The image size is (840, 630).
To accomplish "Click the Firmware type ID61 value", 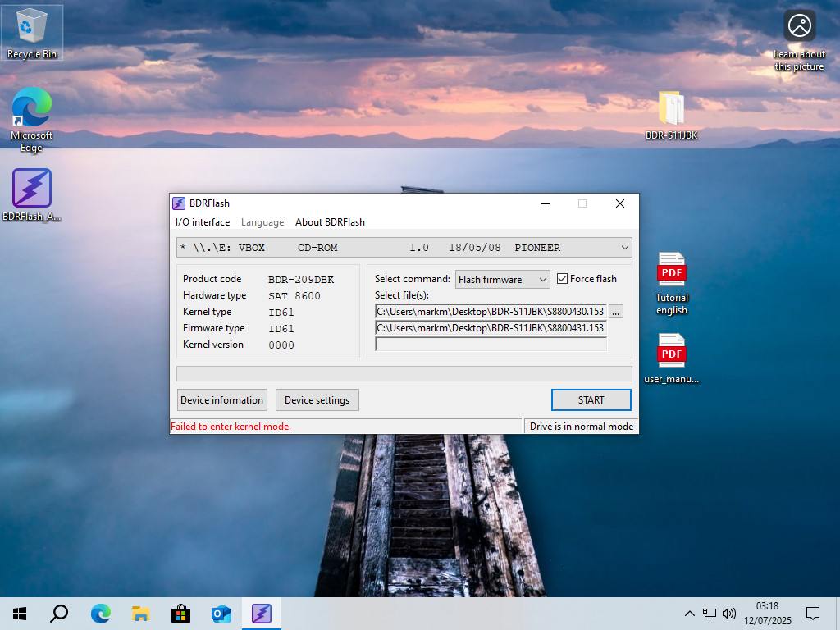I will click(x=281, y=329).
